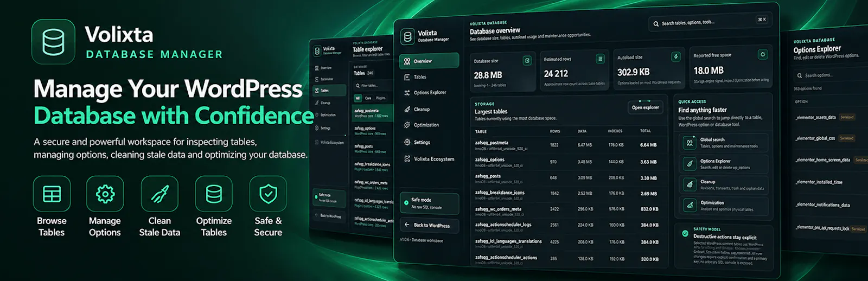Screen dimensions: 868x281
Task: Select the Plugins filter tab in Table explorer
Action: (381, 98)
